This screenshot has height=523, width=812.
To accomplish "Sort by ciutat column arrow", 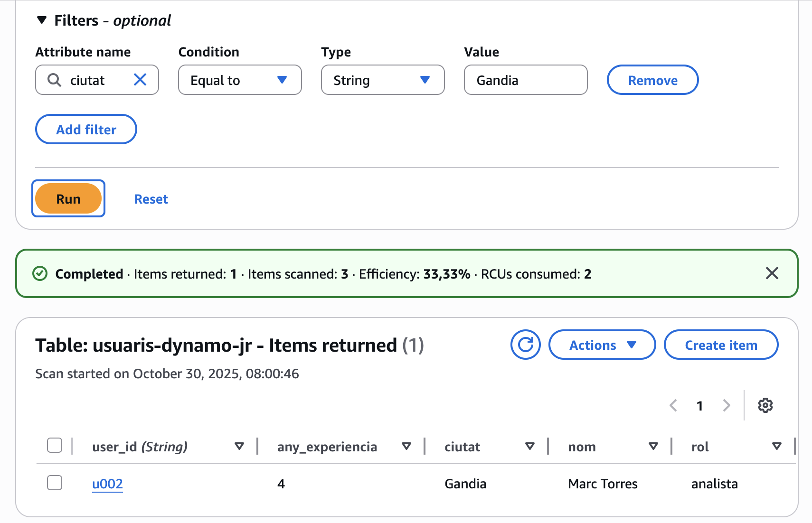I will 530,446.
